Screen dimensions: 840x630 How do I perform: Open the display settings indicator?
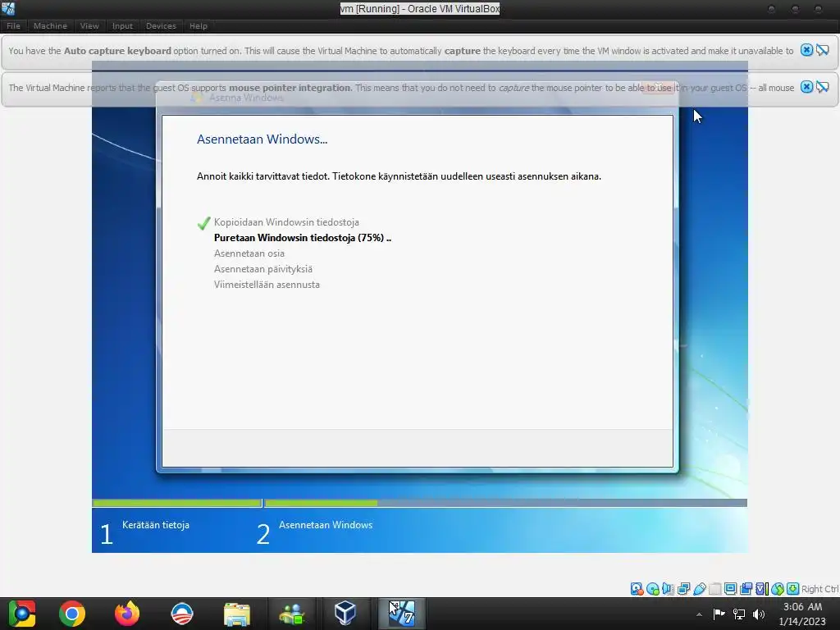(730, 589)
